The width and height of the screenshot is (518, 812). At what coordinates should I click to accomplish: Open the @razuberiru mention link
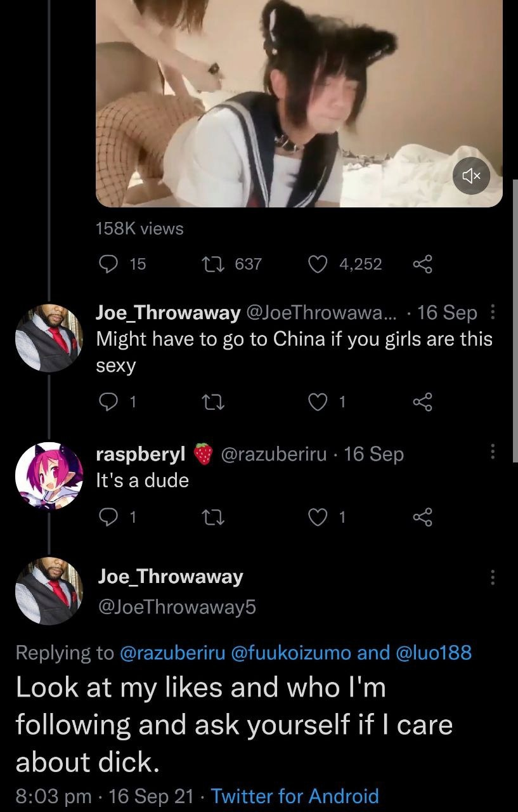172,652
